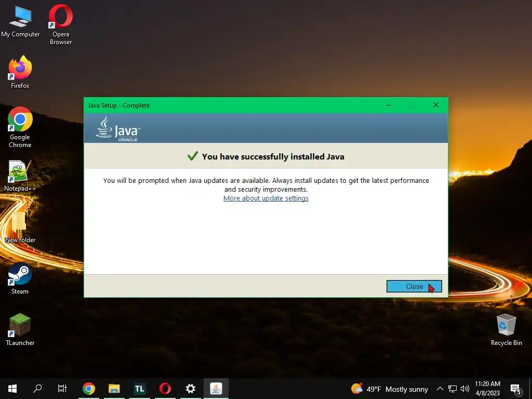Viewport: 532px width, 399px height.
Task: Click the green checkmark beside the success message
Action: (x=192, y=156)
